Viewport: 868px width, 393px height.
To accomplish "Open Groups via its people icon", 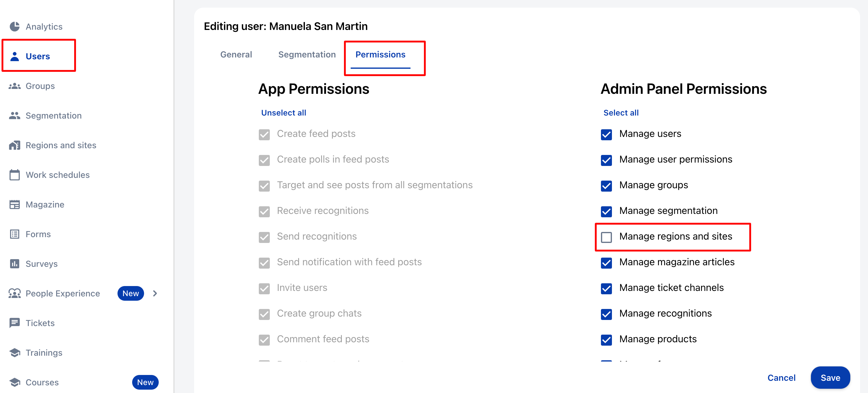I will click(14, 86).
